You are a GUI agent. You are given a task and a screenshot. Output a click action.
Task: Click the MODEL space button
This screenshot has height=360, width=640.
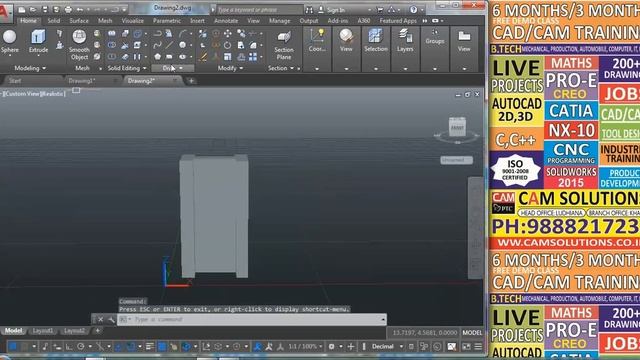point(472,333)
